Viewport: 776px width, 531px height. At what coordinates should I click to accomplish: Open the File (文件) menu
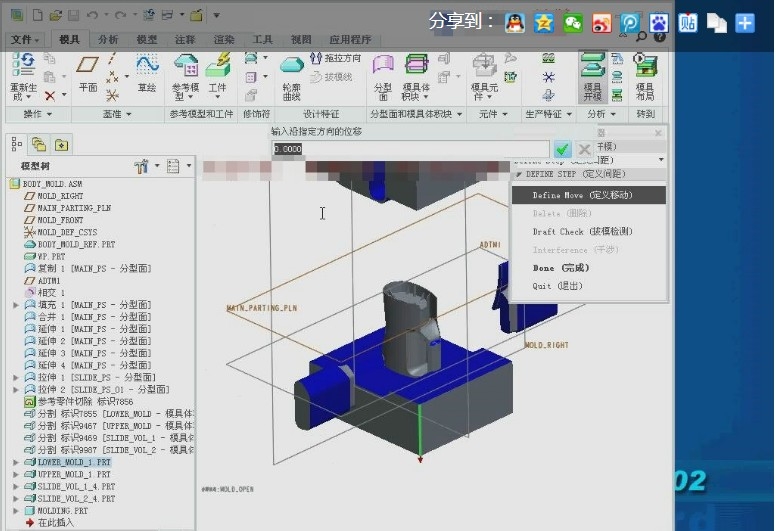(x=25, y=40)
